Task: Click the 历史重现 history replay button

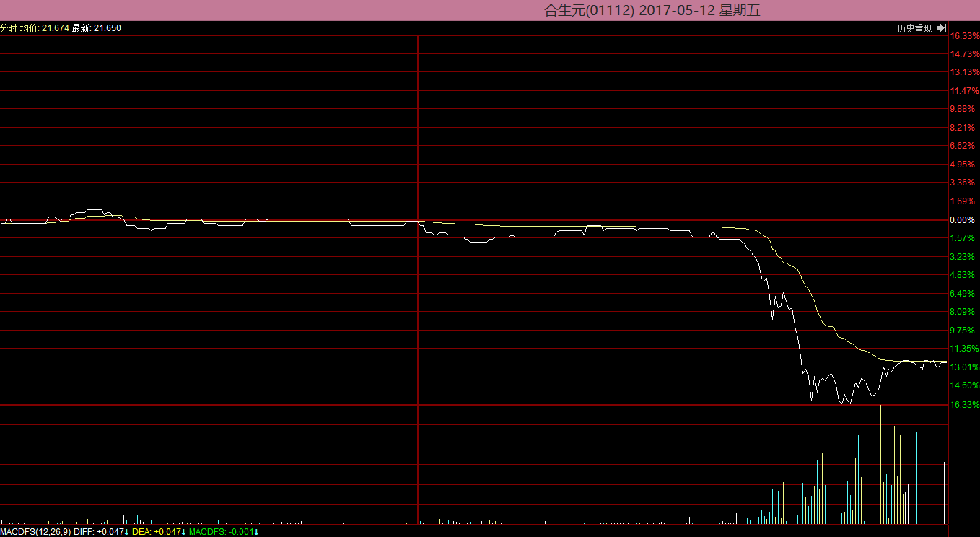Action: (914, 28)
